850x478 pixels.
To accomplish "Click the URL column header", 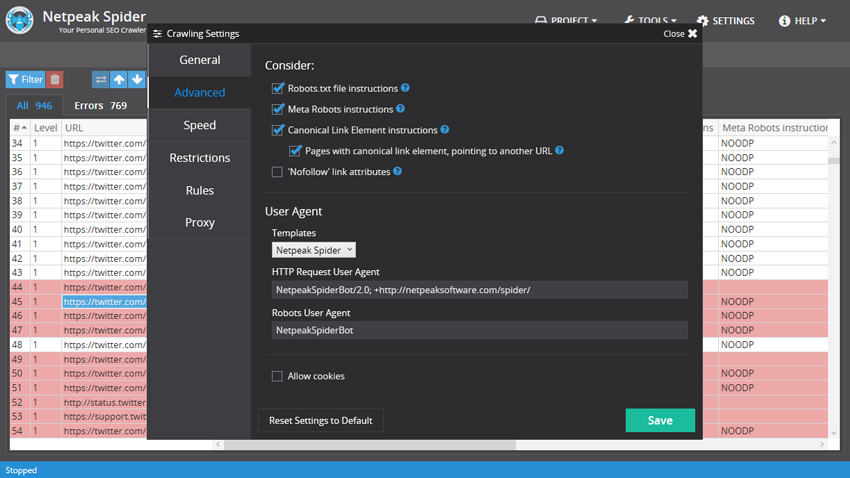I will coord(74,128).
